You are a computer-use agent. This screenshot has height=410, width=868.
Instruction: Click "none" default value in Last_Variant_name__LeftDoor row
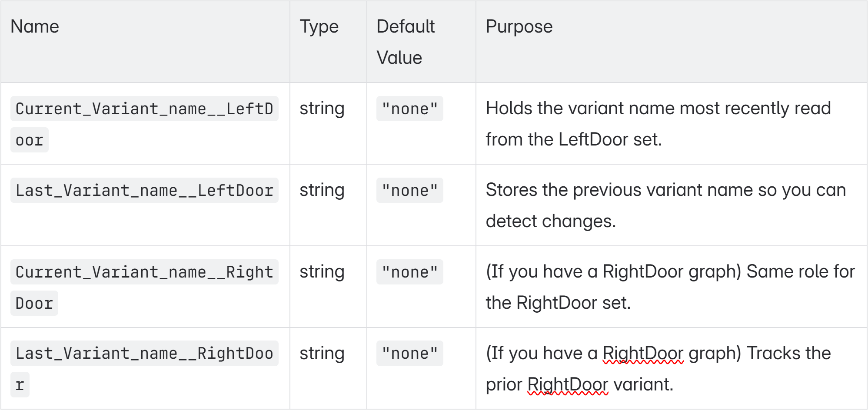click(409, 191)
